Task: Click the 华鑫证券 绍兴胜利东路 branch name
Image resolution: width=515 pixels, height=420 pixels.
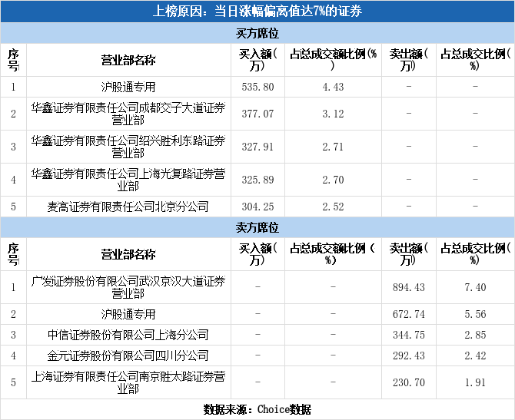Action: point(128,147)
